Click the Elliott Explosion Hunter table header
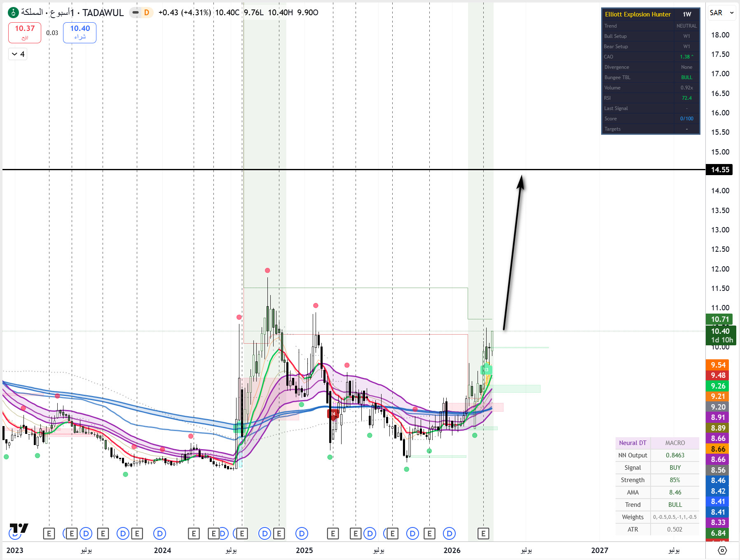The image size is (740, 560). (637, 14)
